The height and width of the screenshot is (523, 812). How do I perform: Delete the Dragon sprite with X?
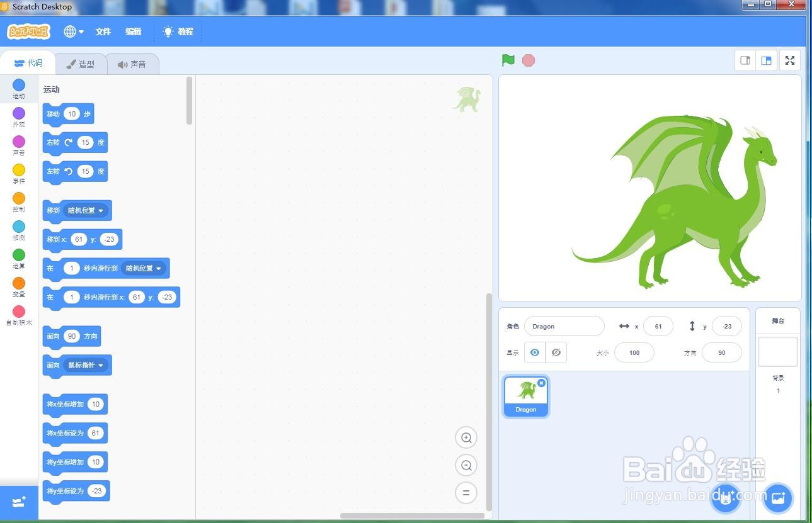point(541,383)
